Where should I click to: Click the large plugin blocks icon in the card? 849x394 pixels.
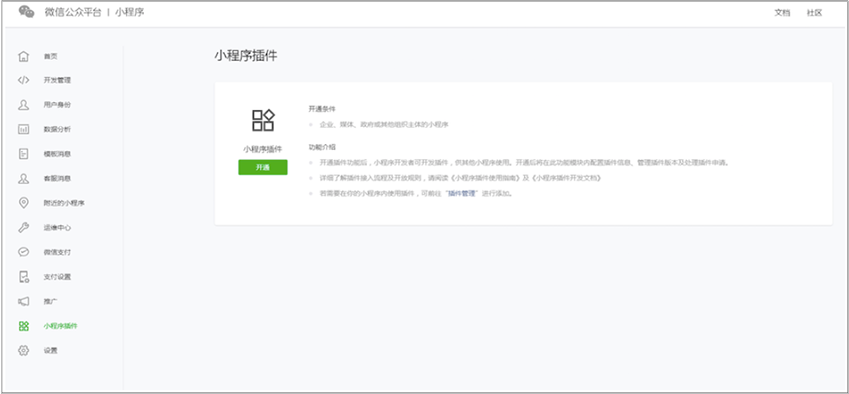point(263,120)
